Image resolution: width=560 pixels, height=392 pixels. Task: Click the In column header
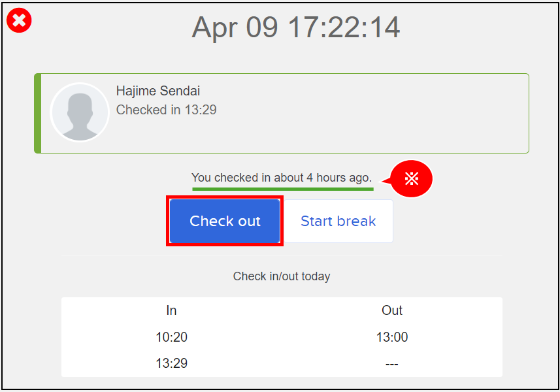click(171, 310)
